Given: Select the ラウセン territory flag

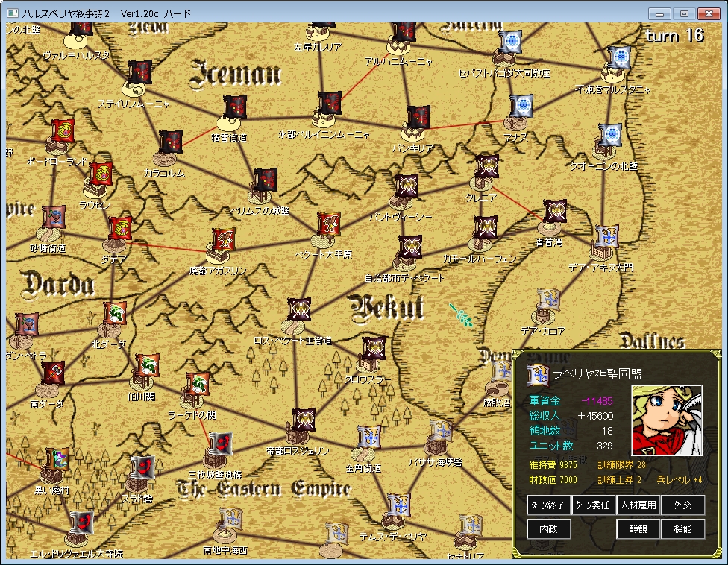Looking at the screenshot, I should [100, 174].
